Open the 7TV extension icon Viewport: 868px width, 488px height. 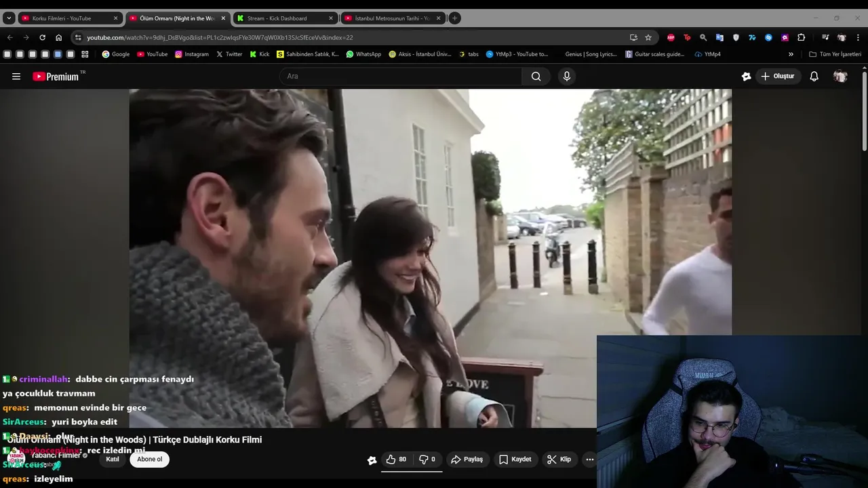coord(752,37)
